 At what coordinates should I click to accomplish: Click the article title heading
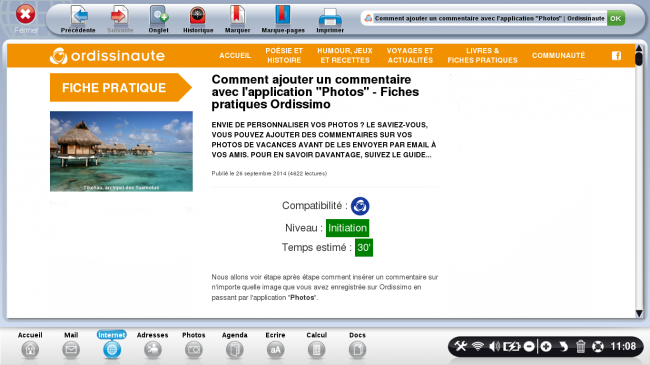[315, 92]
